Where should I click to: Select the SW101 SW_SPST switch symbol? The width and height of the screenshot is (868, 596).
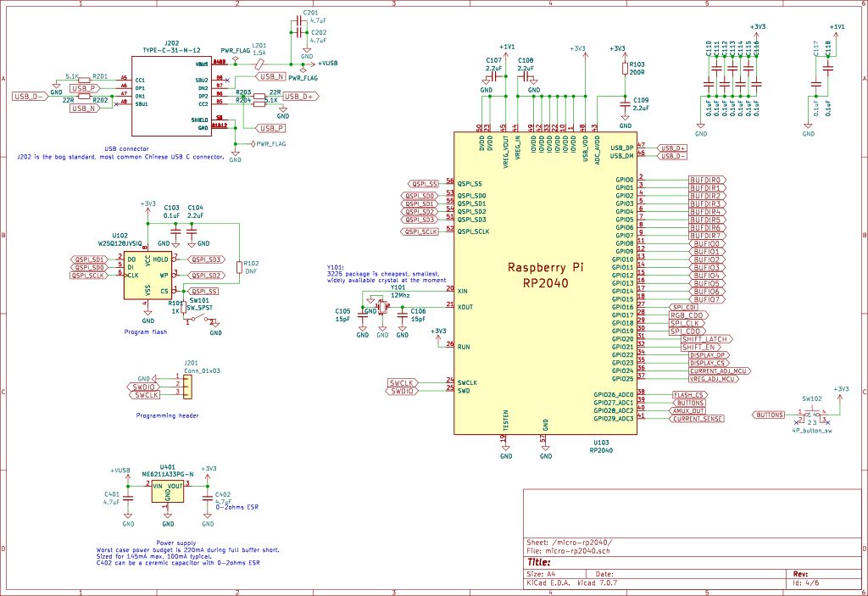click(x=201, y=319)
